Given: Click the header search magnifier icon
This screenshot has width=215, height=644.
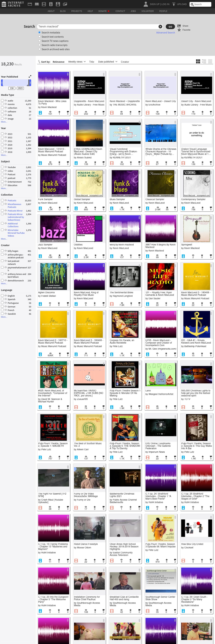Looking at the screenshot, I should 192,5.
